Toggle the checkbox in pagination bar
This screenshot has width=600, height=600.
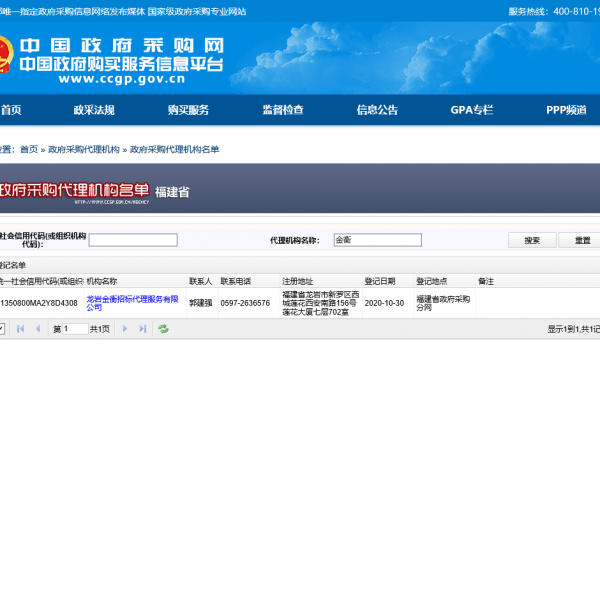pos(1,329)
